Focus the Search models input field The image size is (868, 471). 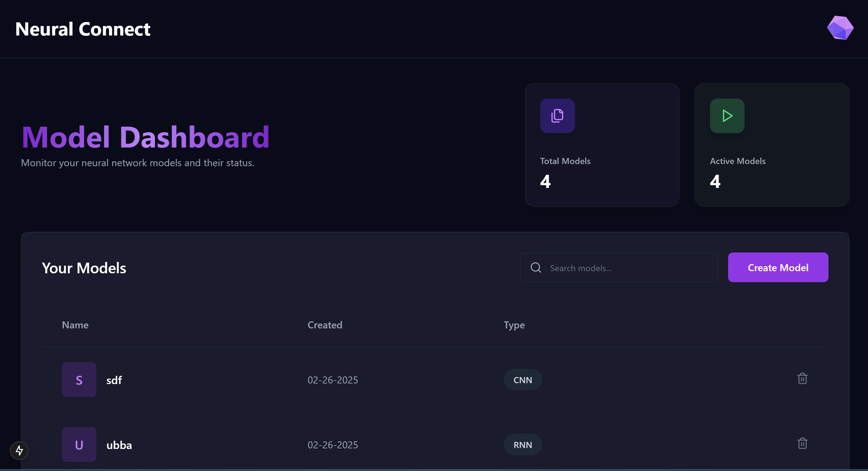[x=630, y=268]
